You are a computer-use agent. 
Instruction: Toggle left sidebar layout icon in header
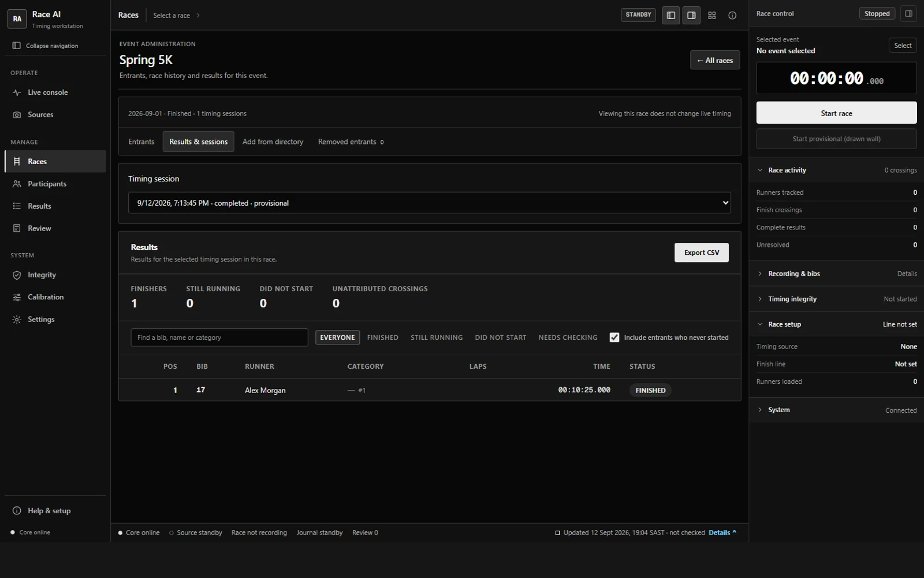pos(670,16)
